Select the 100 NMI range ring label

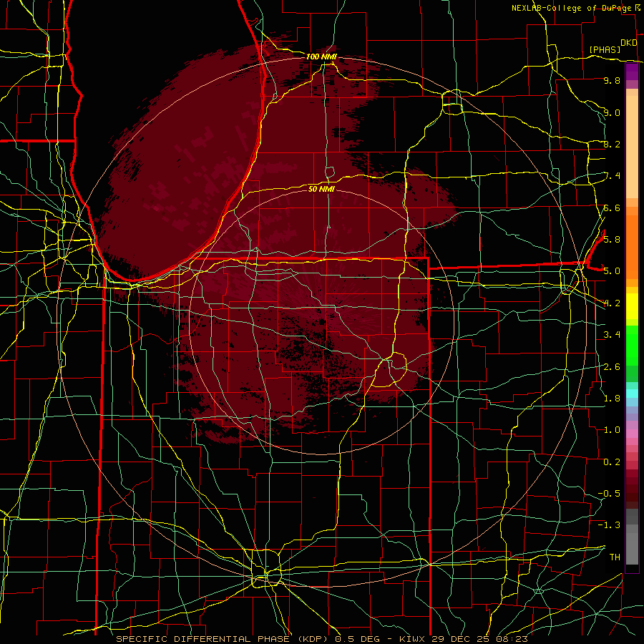click(x=321, y=57)
